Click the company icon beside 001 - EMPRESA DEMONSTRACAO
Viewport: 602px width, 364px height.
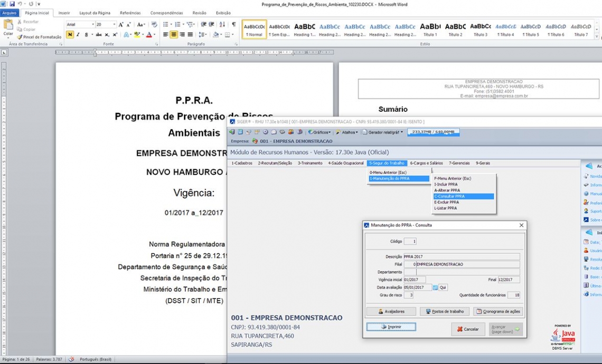point(255,141)
